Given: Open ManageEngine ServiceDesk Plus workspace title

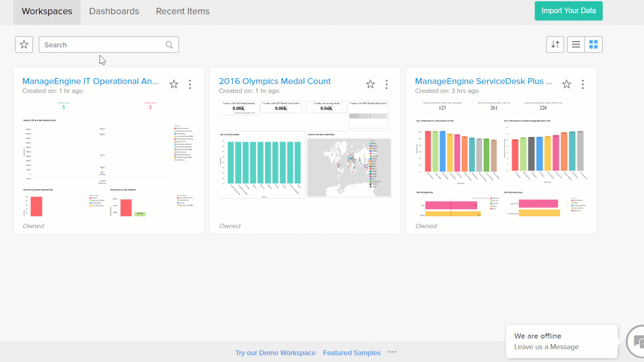Looking at the screenshot, I should (x=483, y=81).
